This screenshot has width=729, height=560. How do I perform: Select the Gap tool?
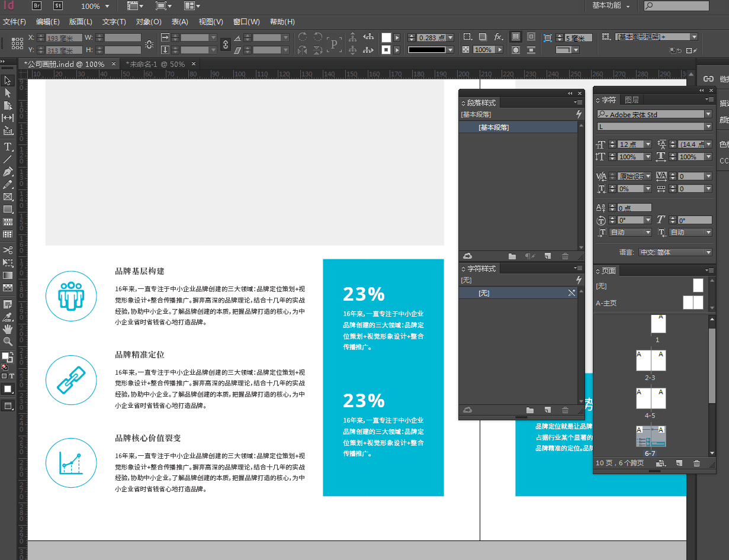click(8, 118)
